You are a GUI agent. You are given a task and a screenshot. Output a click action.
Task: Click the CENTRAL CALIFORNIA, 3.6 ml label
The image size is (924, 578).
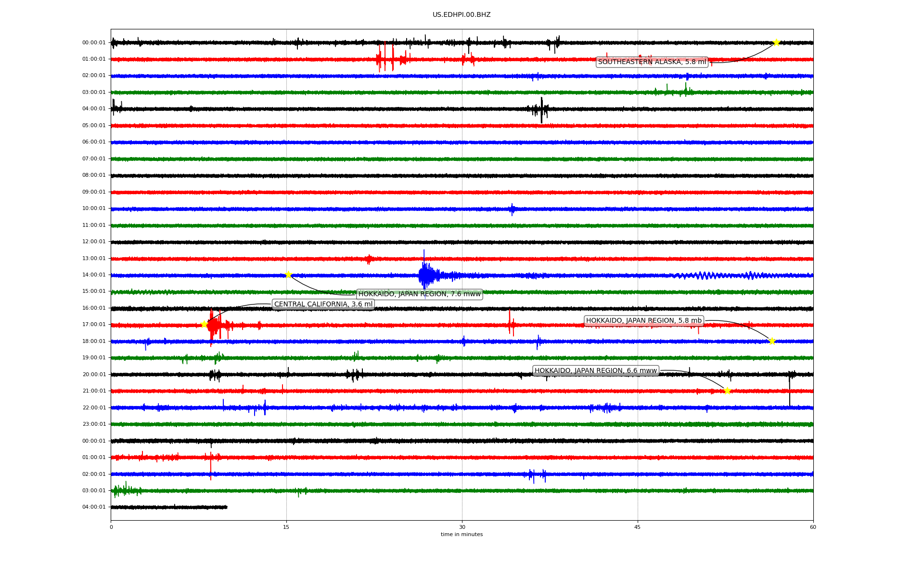pyautogui.click(x=323, y=304)
